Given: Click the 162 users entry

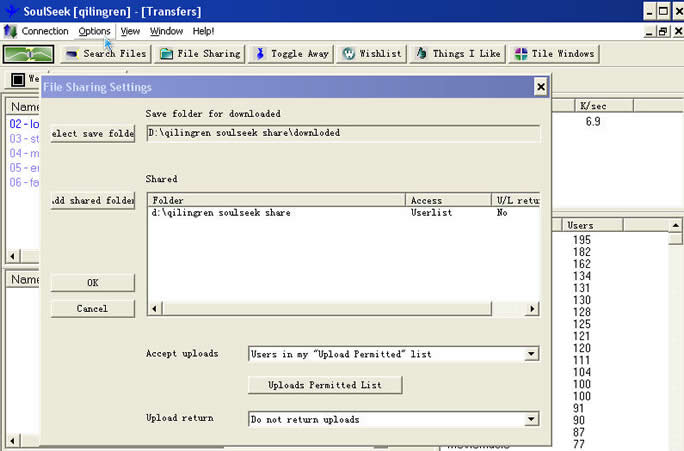Looking at the screenshot, I should 582,264.
